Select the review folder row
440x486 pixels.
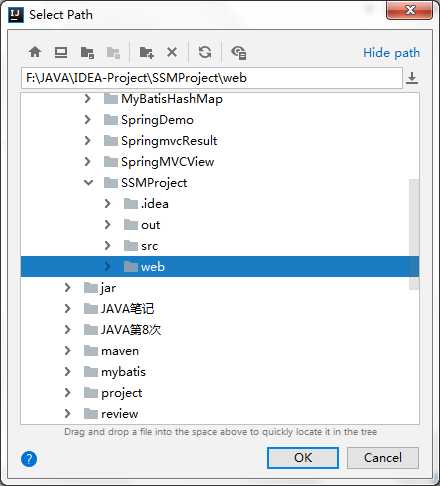pos(220,414)
